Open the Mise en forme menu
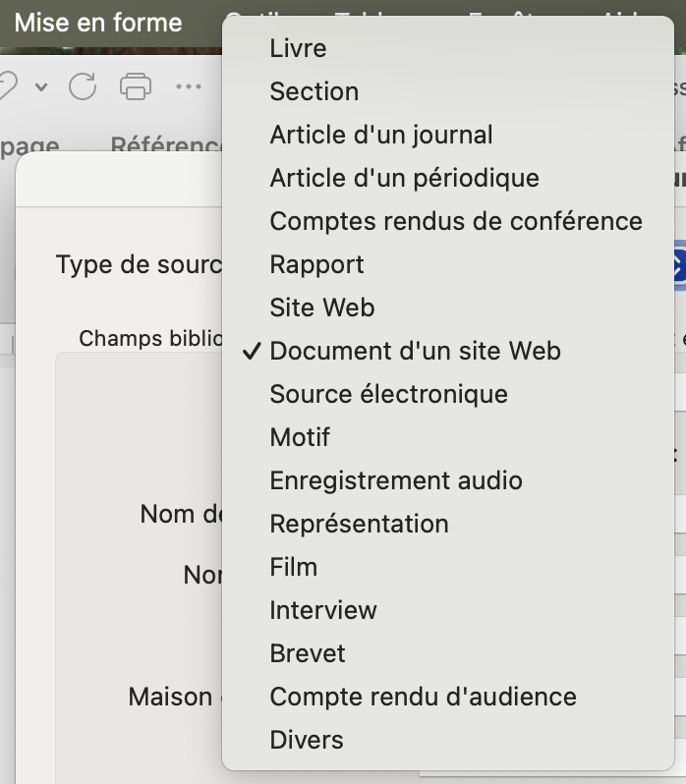Image resolution: width=686 pixels, height=784 pixels. [98, 23]
